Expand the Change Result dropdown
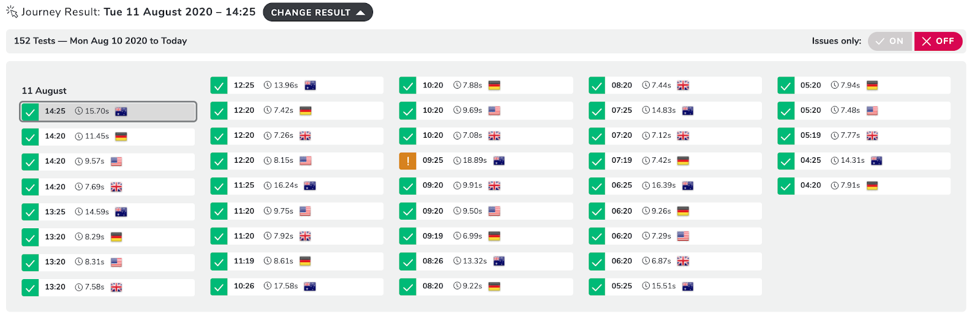Screen dimensions: 980x317 317,12
